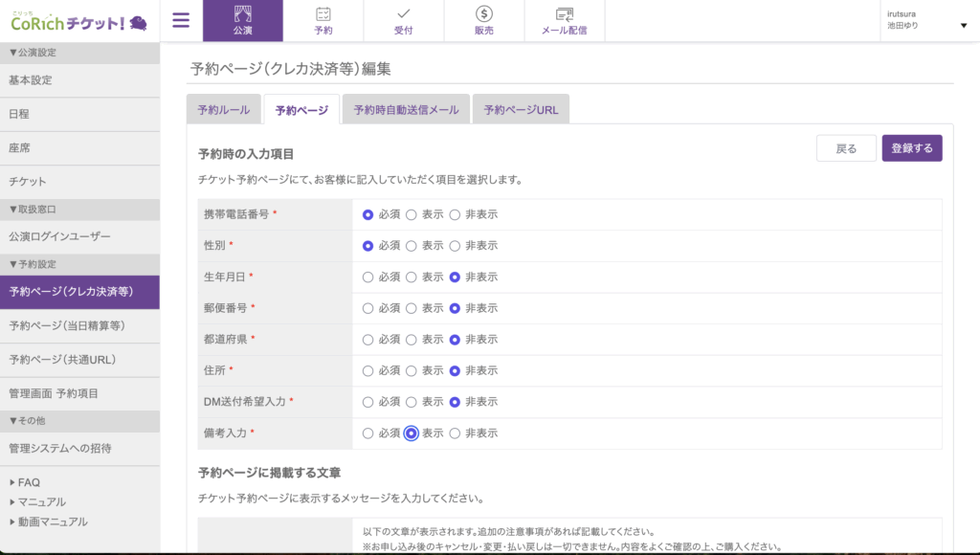Open the メール配信 mail icon
Viewport: 980px width, 555px height.
tap(564, 20)
